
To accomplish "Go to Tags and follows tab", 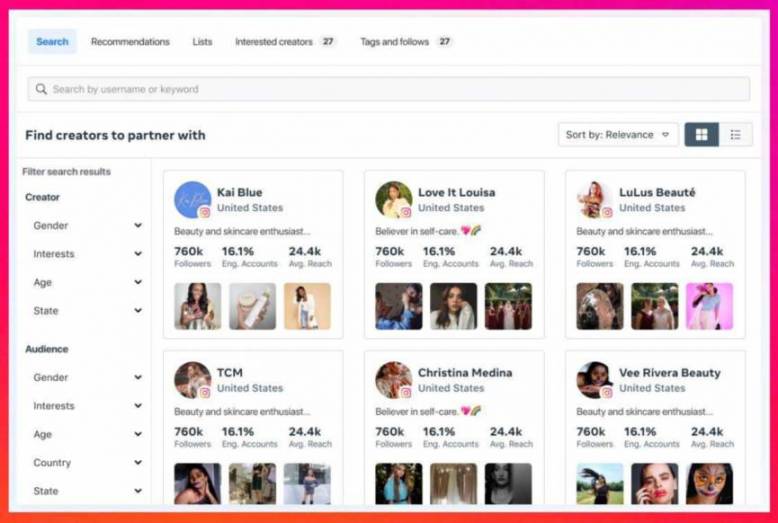I will pyautogui.click(x=394, y=42).
